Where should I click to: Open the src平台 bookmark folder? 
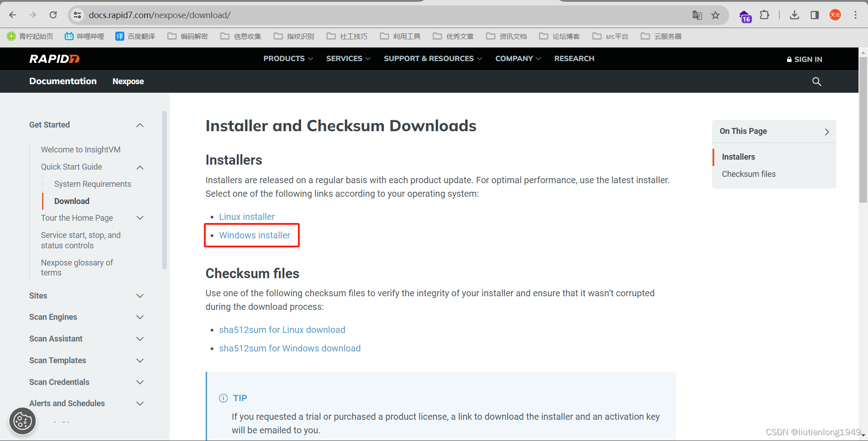pyautogui.click(x=611, y=36)
